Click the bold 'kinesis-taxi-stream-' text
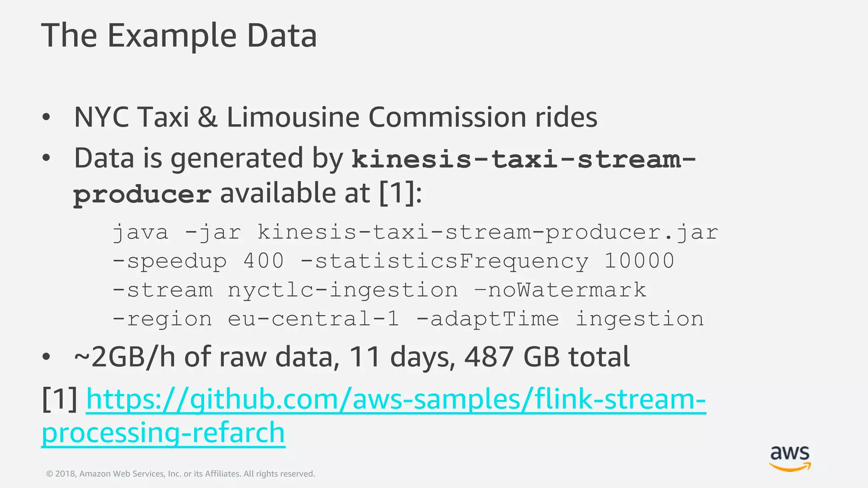 click(524, 159)
